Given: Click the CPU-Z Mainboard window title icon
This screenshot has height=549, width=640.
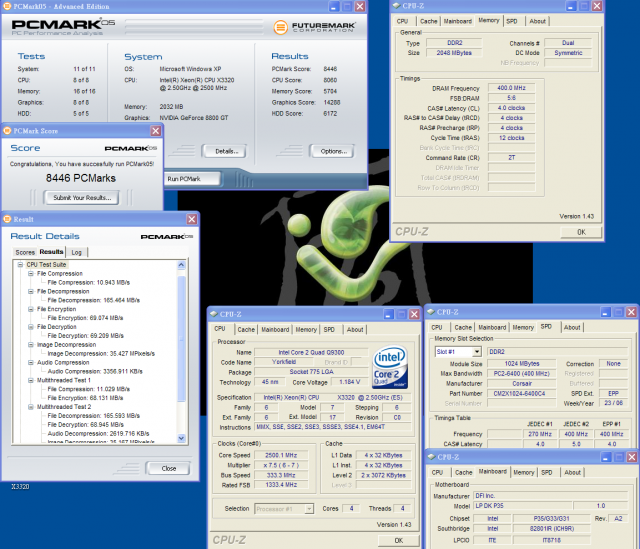Looking at the screenshot, I should pyautogui.click(x=431, y=457).
